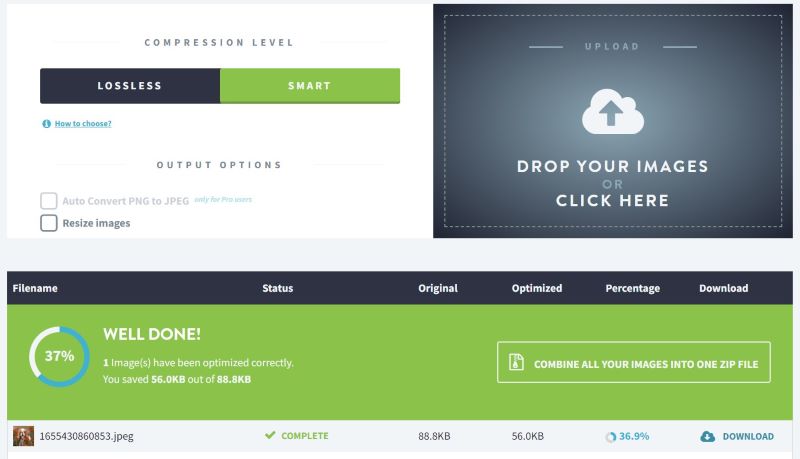Select the 1655430860853.jpeg filename text
Viewport: 800px width, 459px height.
tap(85, 437)
